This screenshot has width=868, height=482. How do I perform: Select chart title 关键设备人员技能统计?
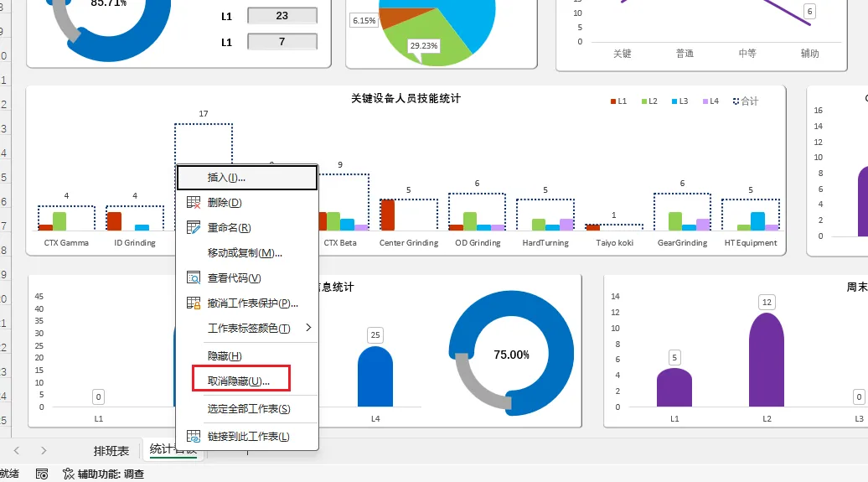tap(406, 99)
